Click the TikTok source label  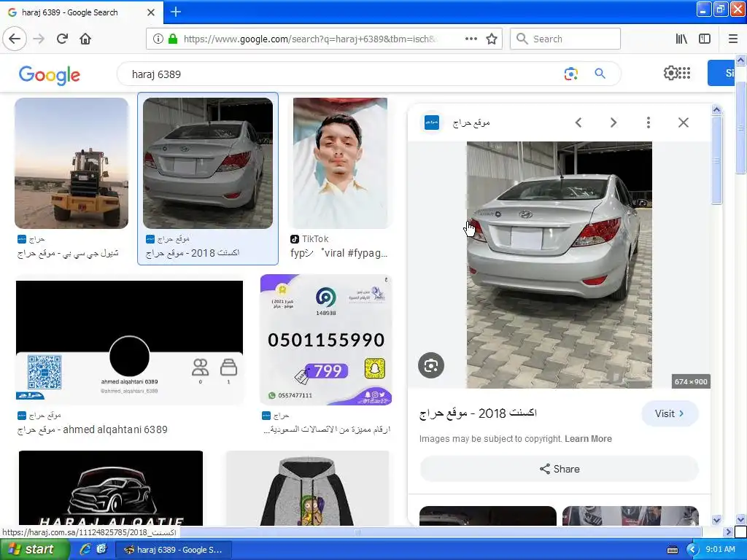315,239
